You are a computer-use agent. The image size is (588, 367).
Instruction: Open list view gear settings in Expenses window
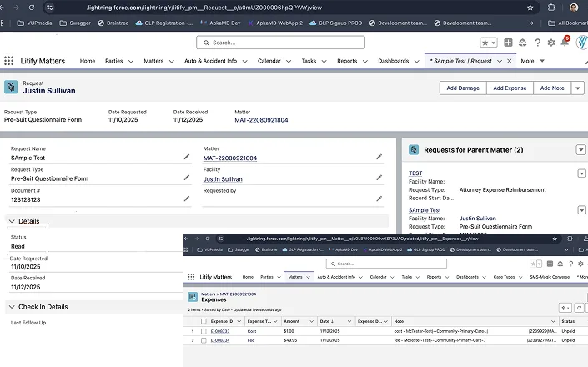coord(565,308)
